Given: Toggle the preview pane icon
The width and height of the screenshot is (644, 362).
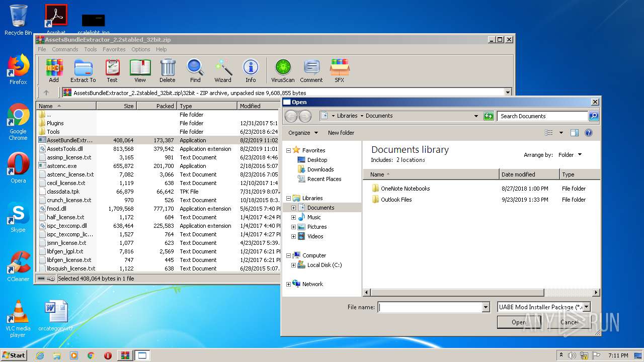Looking at the screenshot, I should click(575, 133).
